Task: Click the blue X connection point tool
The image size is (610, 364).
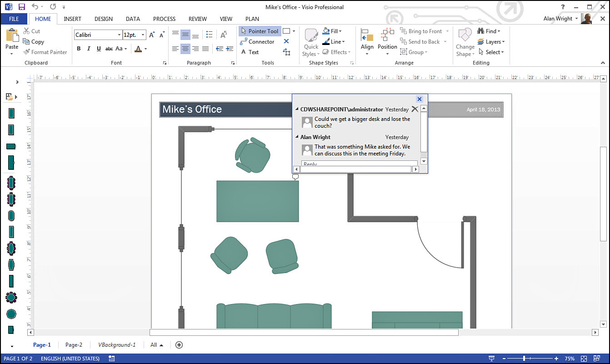Action: (x=286, y=42)
